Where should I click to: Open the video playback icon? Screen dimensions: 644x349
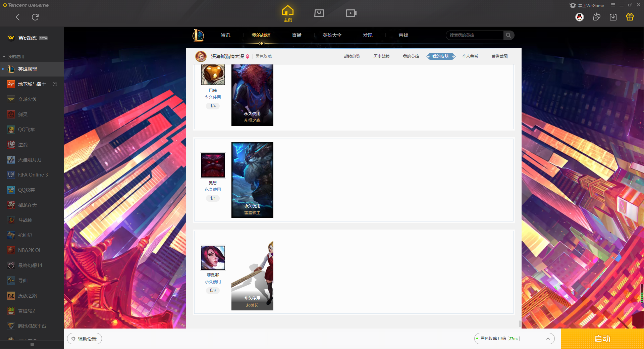pos(351,13)
